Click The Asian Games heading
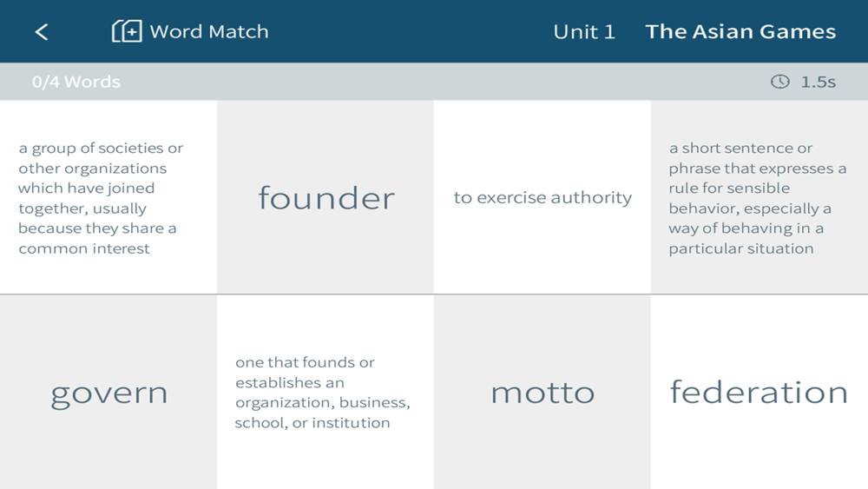The width and height of the screenshot is (868, 489). (740, 31)
